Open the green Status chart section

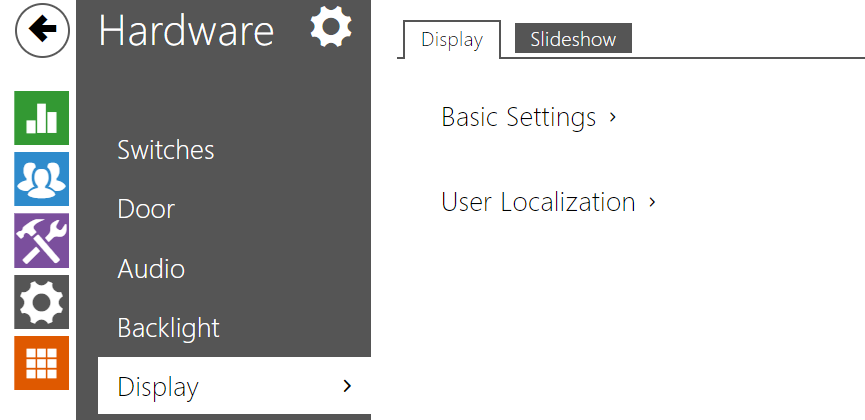[x=41, y=118]
